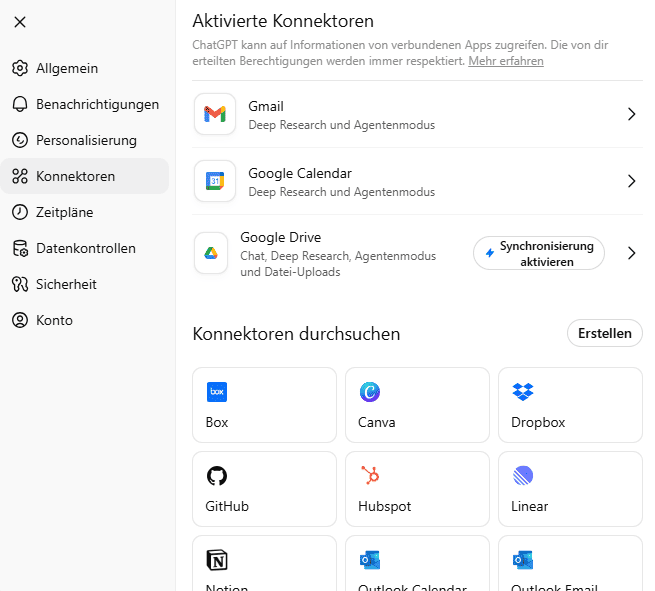Click the Konnektoren durchsuchen heading
This screenshot has width=655, height=591.
point(296,334)
